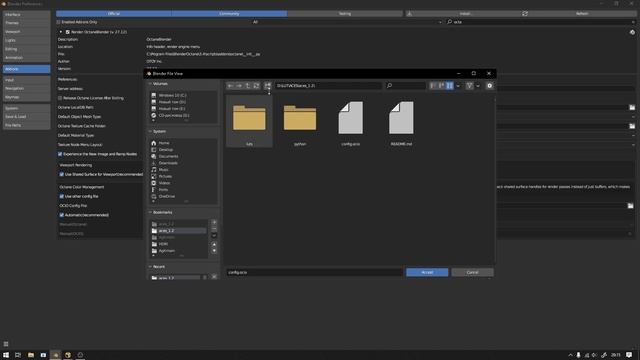Toggle the Testing add-ons filter tab

pos(345,13)
